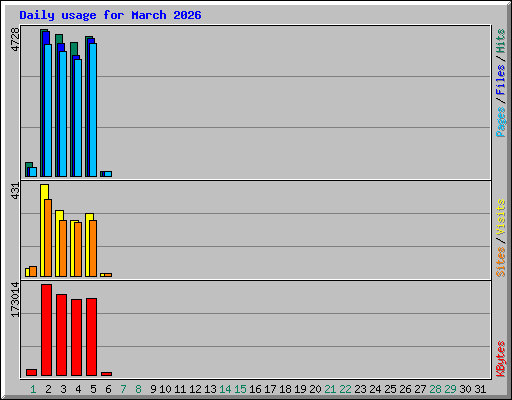Select day 18 on the x-axis
This screenshot has height=400, width=512.
pos(285,389)
